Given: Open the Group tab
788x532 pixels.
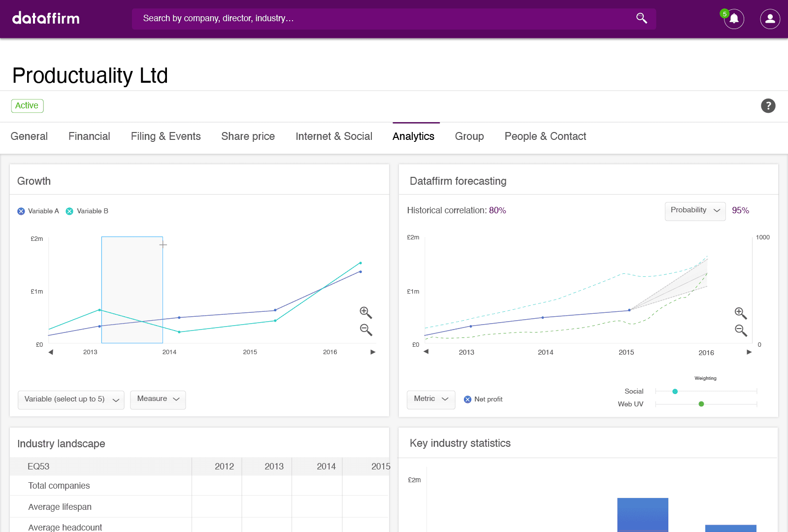Looking at the screenshot, I should (469, 136).
